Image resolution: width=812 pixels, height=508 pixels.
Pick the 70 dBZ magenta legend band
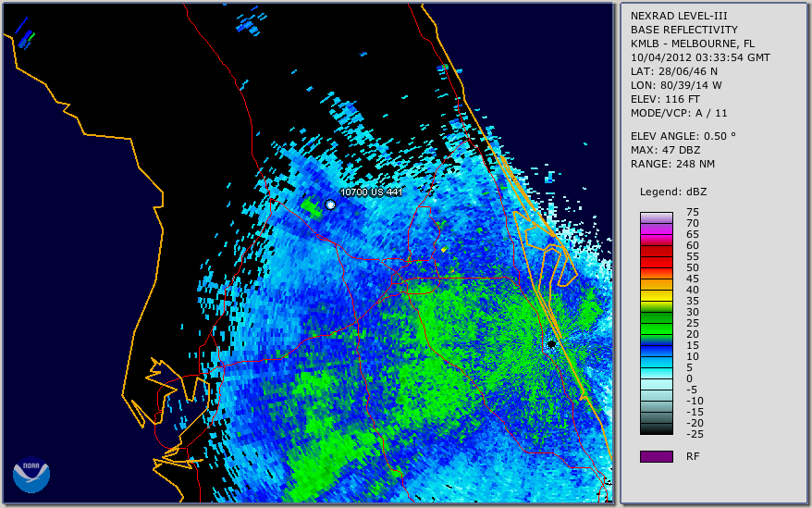(x=656, y=229)
